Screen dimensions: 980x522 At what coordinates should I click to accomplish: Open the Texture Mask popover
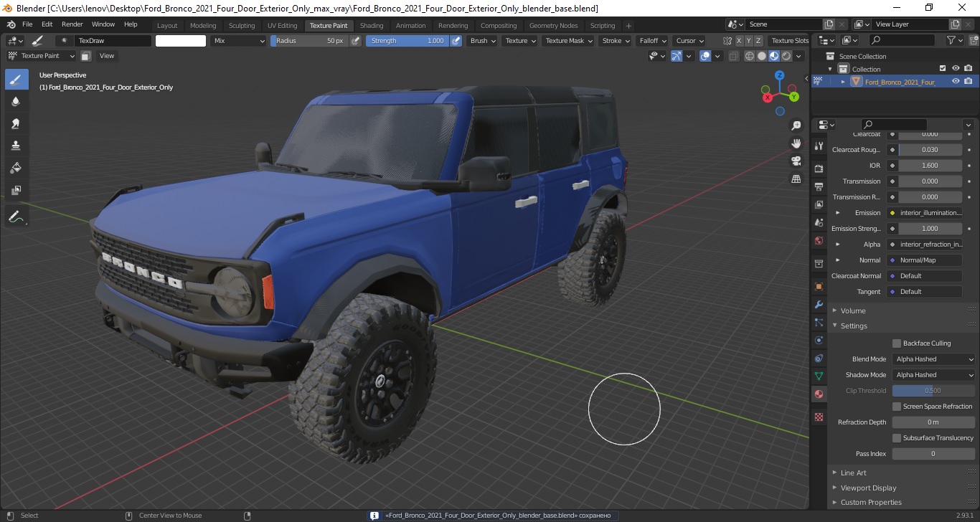coord(568,41)
